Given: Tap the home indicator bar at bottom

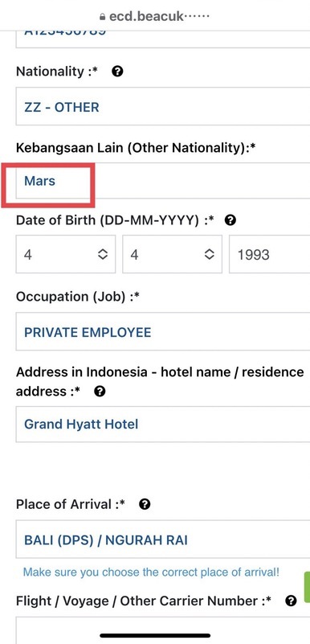Looking at the screenshot, I should (155, 636).
